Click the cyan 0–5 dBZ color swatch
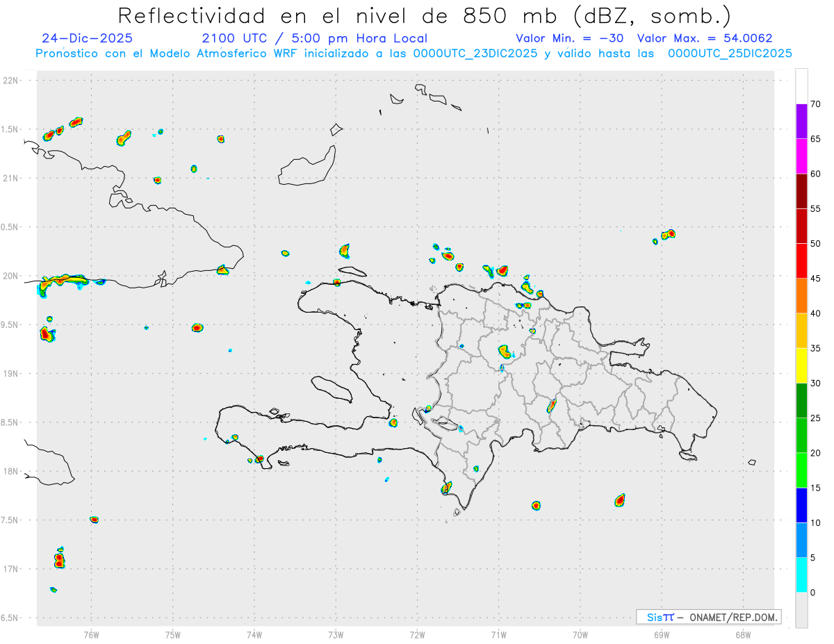The width and height of the screenshot is (834, 644). (x=801, y=575)
